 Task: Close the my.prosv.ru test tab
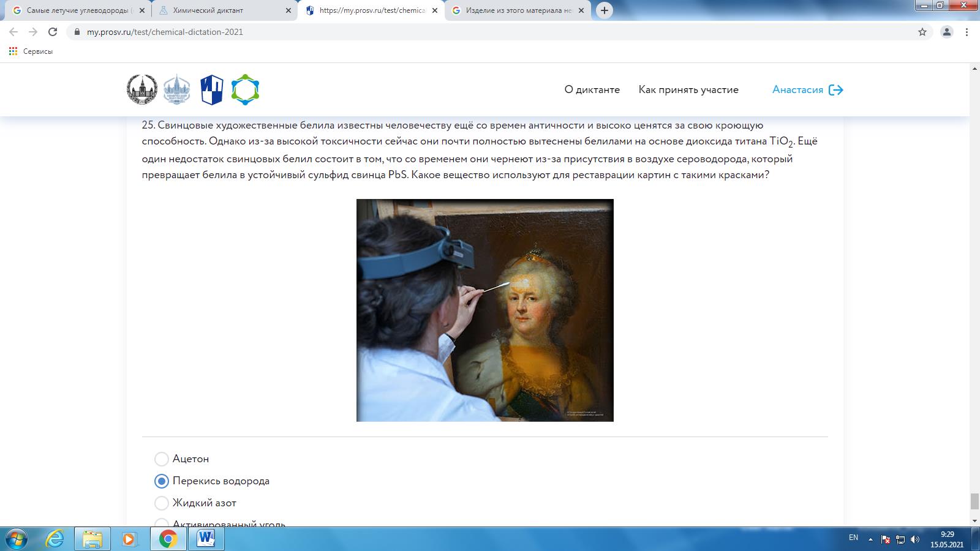435,10
